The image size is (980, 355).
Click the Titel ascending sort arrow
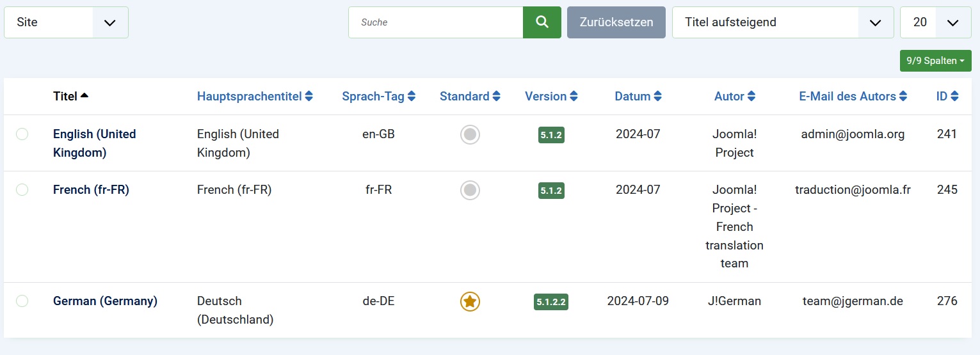click(84, 96)
